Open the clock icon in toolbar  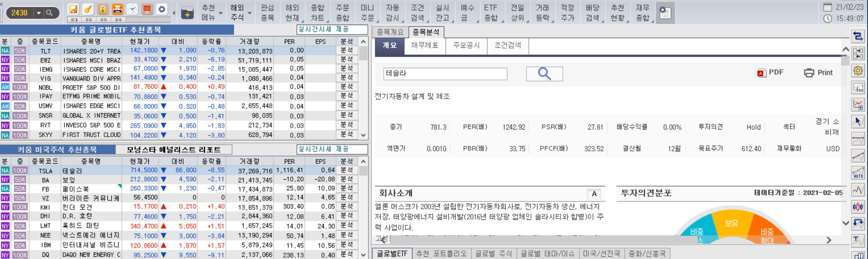coord(132,9)
